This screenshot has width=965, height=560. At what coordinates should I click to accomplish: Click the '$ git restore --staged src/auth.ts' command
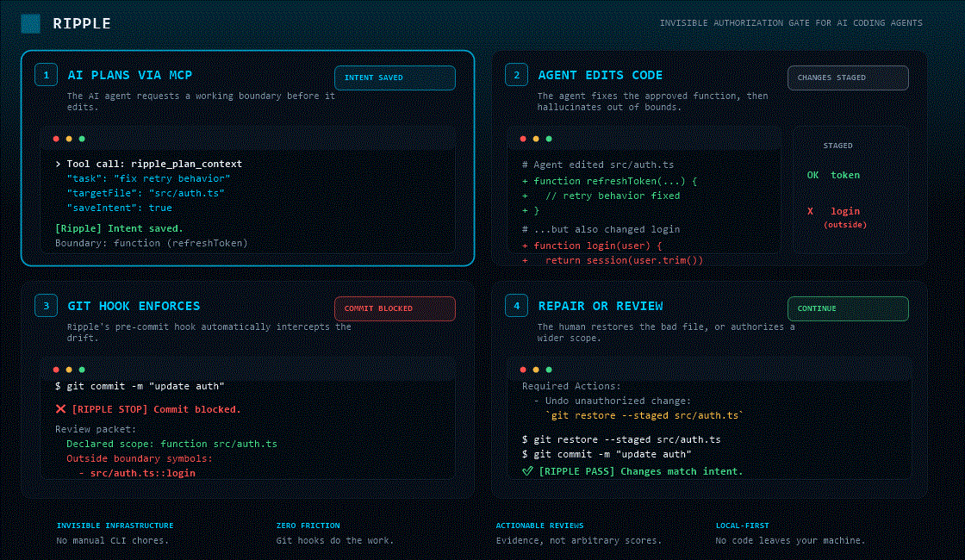point(621,439)
